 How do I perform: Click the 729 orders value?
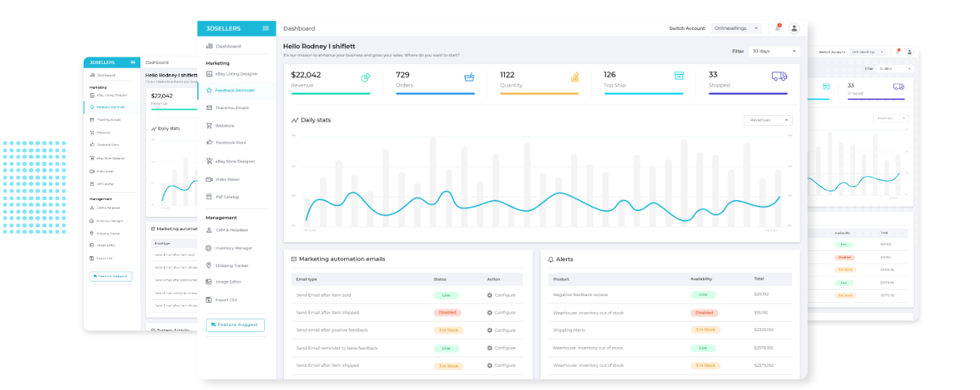click(x=402, y=74)
